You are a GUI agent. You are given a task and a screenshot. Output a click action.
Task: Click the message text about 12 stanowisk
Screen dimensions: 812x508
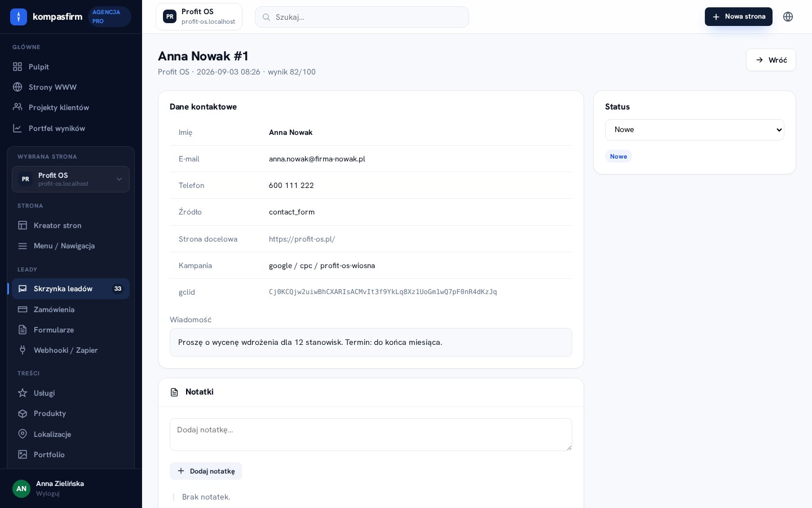pyautogui.click(x=310, y=342)
